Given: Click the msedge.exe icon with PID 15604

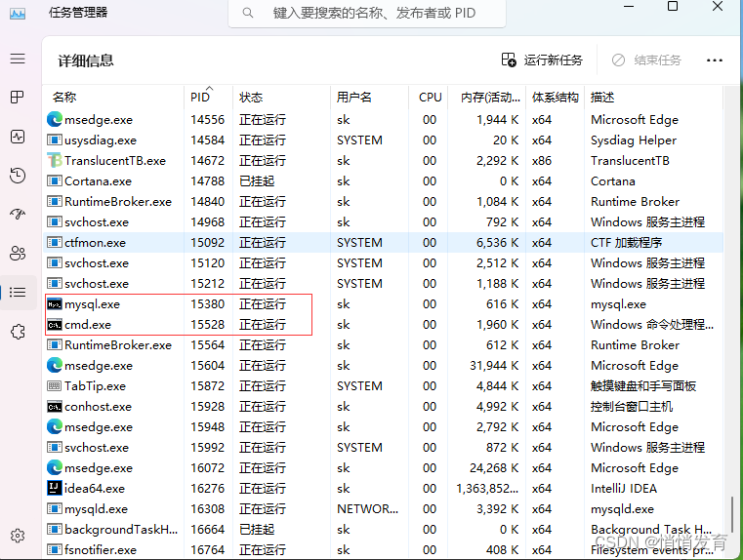Looking at the screenshot, I should (55, 365).
